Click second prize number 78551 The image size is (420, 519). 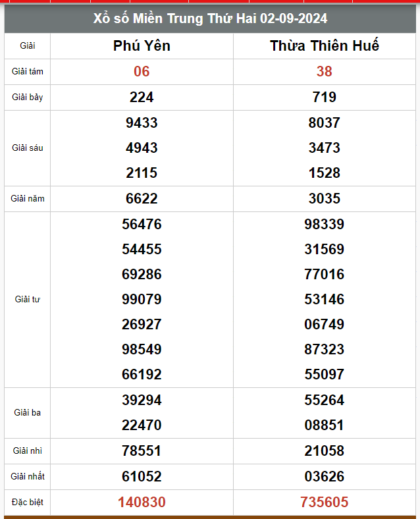coord(142,451)
